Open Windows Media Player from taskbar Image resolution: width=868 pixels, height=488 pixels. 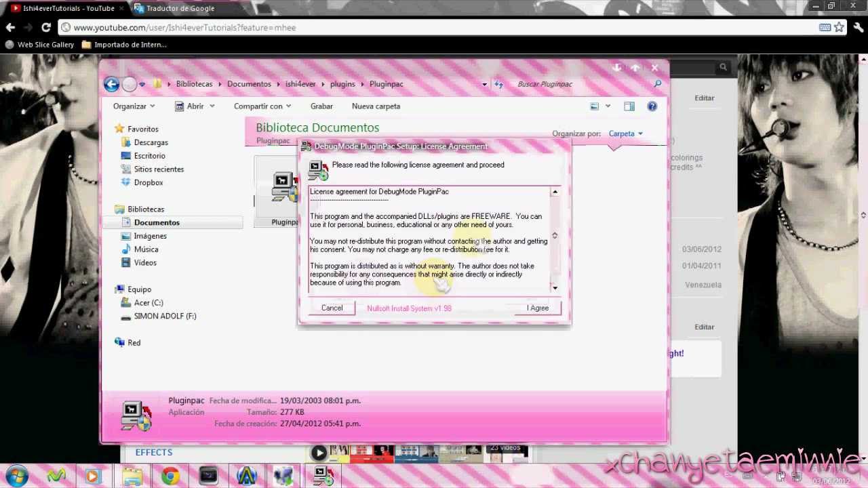pos(93,476)
